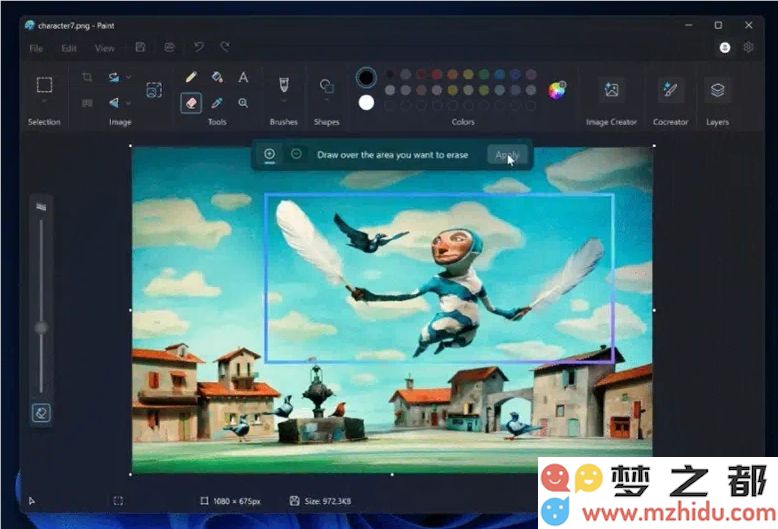Select the Pencil tool
Viewport: 778px width, 529px height.
191,77
